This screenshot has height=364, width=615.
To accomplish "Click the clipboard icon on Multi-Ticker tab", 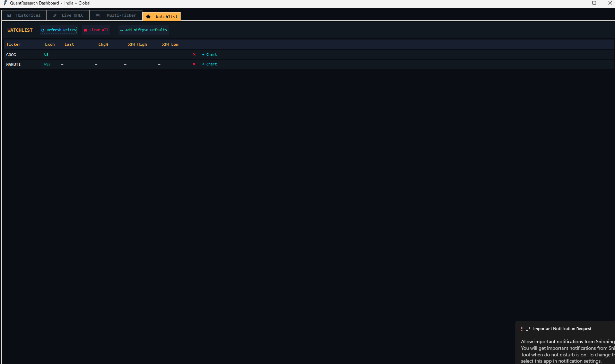I will (x=97, y=15).
